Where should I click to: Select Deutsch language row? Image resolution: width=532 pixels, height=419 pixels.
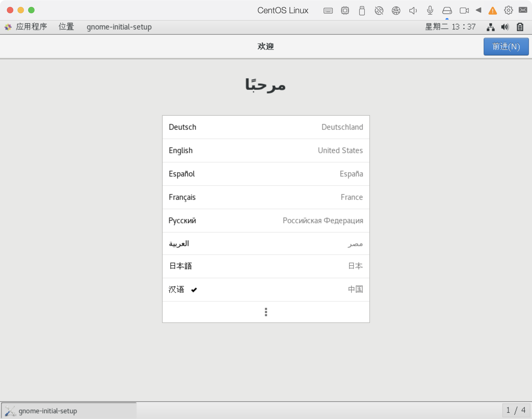click(x=266, y=127)
